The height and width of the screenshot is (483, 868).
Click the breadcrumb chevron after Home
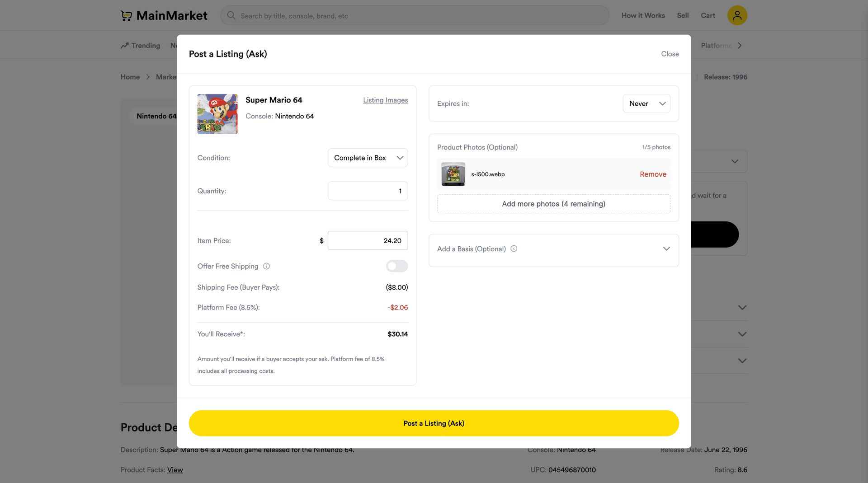[x=148, y=77]
